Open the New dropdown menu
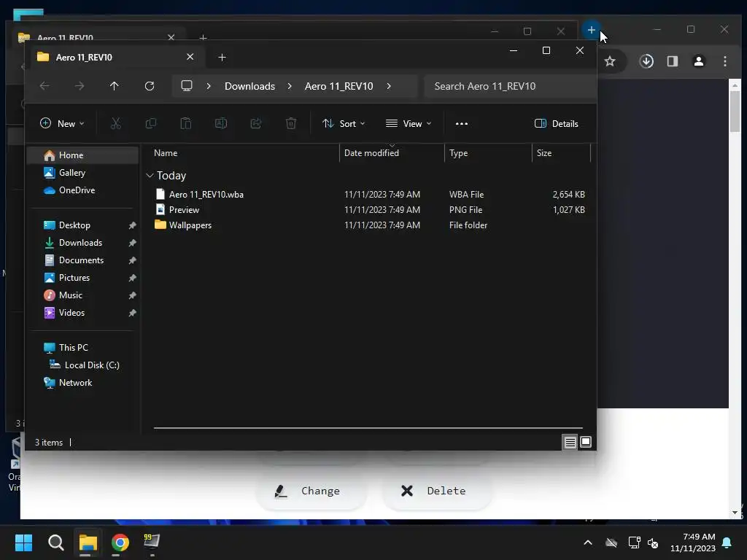Viewport: 747px width, 560px height. coord(62,124)
